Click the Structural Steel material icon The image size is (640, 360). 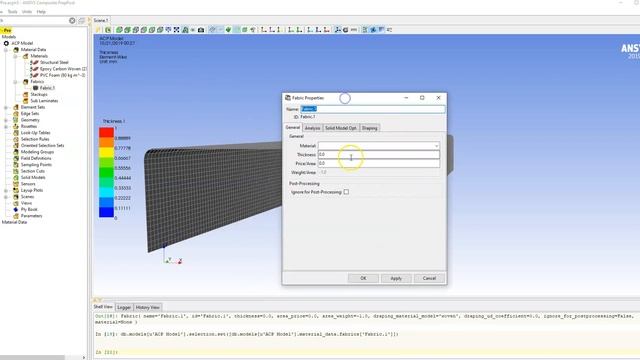[35, 62]
